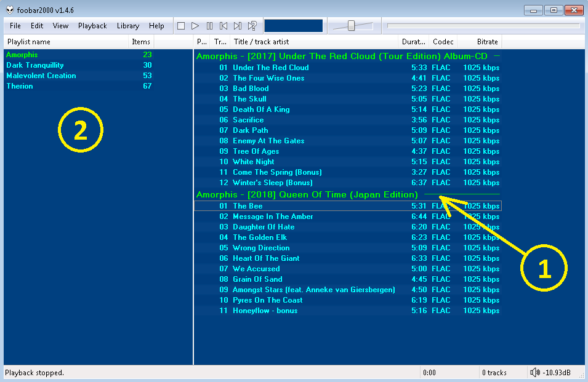Open the View menu
This screenshot has height=382, width=588.
[x=60, y=26]
